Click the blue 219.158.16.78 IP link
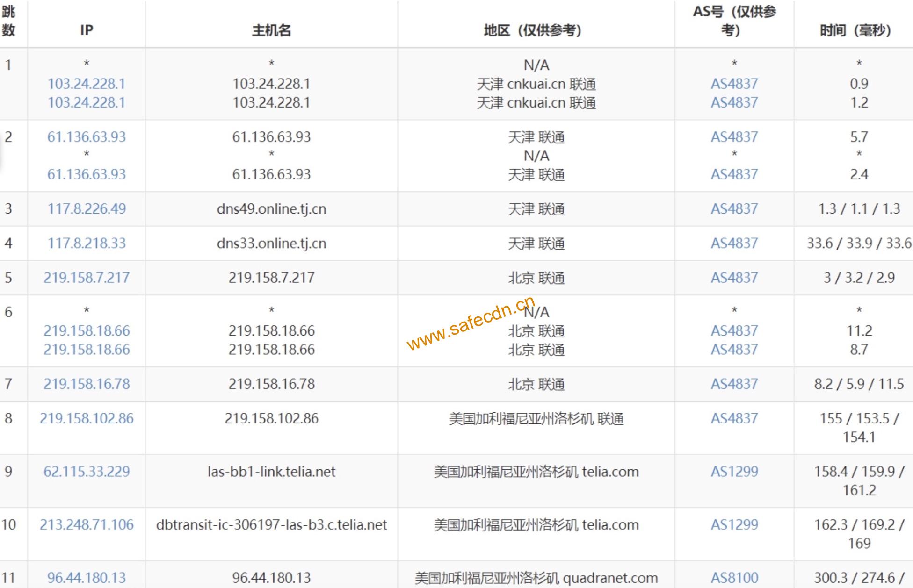Image resolution: width=913 pixels, height=588 pixels. [x=87, y=384]
